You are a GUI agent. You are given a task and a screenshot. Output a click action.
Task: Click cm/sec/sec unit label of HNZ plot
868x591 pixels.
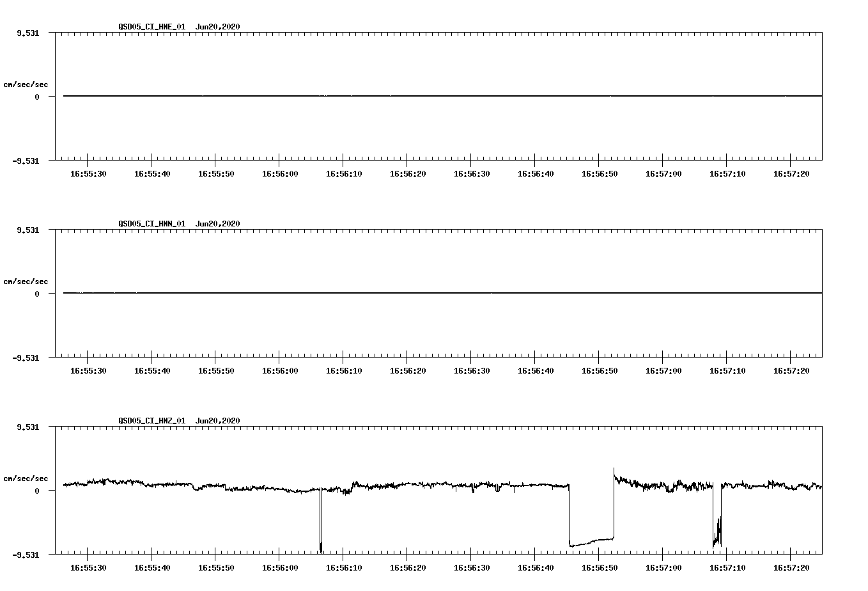[26, 478]
